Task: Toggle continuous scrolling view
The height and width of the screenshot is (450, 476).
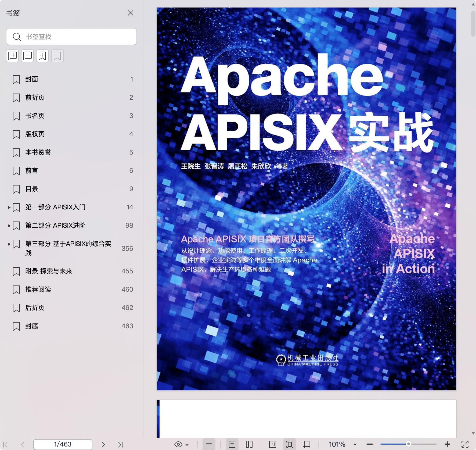Action: pos(209,444)
